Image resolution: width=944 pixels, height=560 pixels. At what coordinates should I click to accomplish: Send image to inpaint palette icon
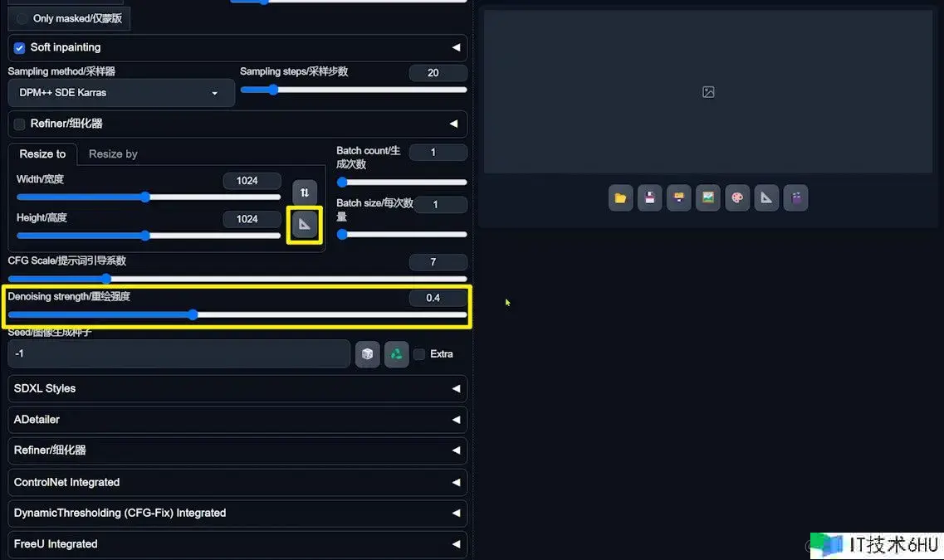(x=737, y=198)
